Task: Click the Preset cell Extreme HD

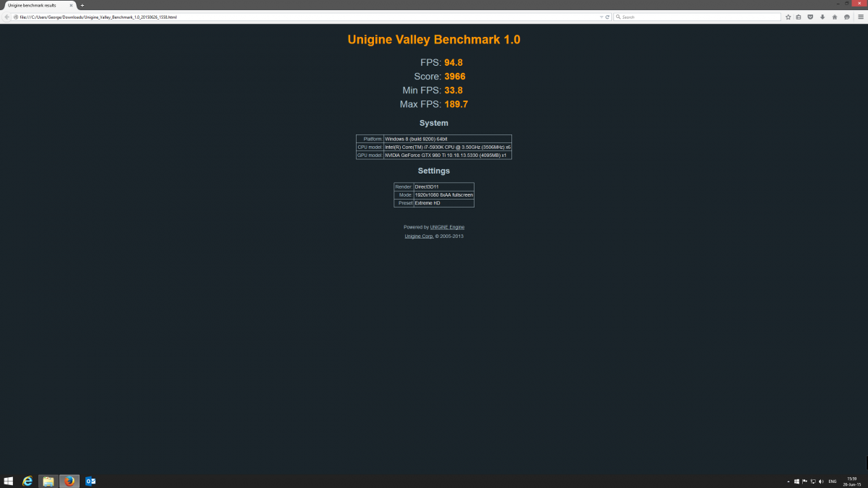Action: coord(443,203)
